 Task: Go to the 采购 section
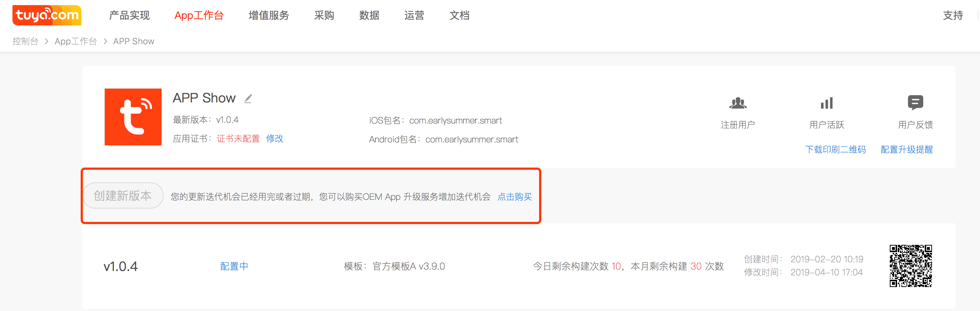coord(324,16)
